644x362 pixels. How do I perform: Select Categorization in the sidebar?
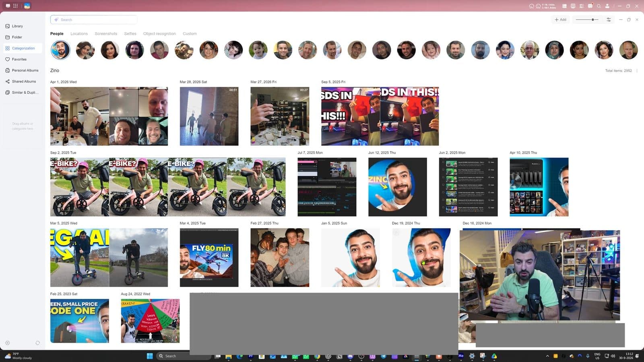(22, 48)
